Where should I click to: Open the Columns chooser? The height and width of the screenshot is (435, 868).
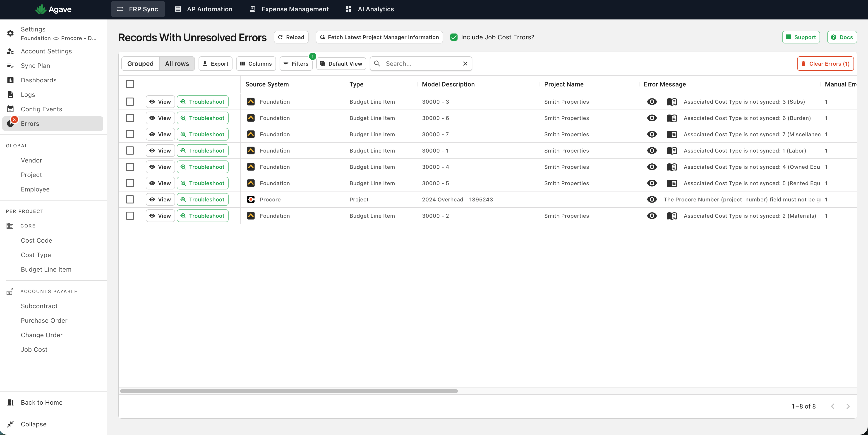click(256, 64)
